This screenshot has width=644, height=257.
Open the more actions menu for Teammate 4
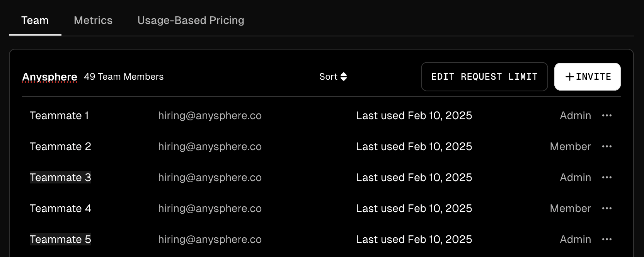[607, 208]
